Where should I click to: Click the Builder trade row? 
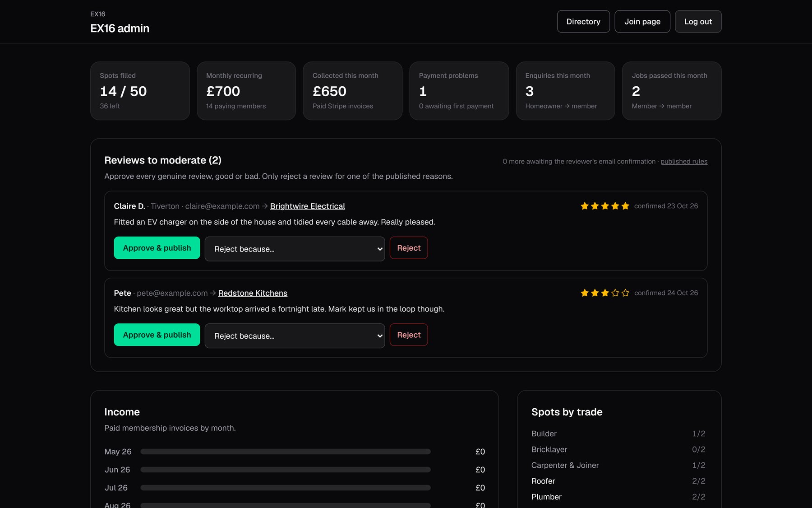click(x=619, y=433)
